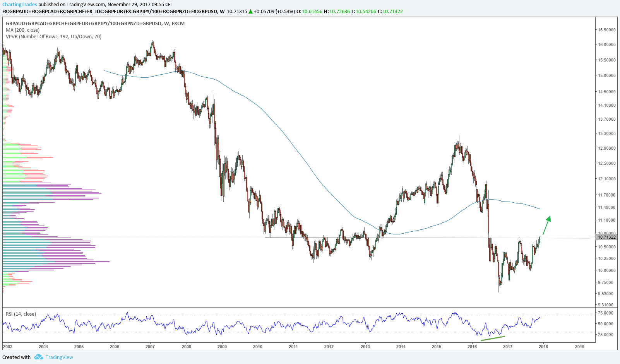Select the 2018 label on the time axis
Image resolution: width=620 pixels, height=364 pixels.
(x=543, y=347)
